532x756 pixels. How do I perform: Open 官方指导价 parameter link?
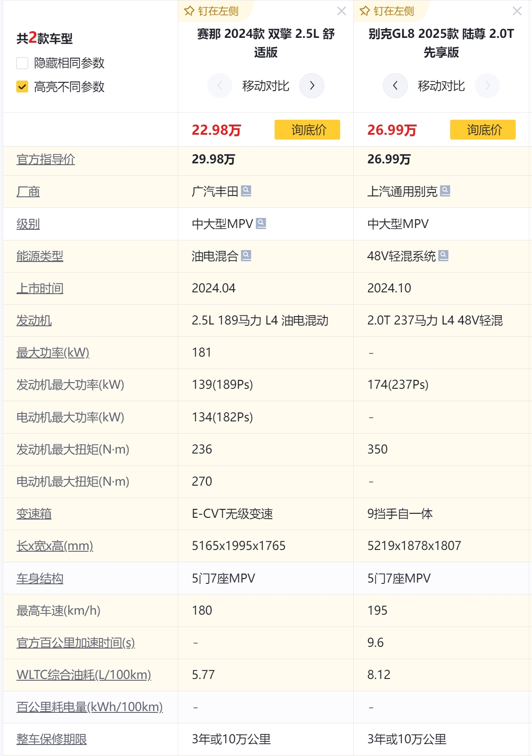click(x=46, y=159)
